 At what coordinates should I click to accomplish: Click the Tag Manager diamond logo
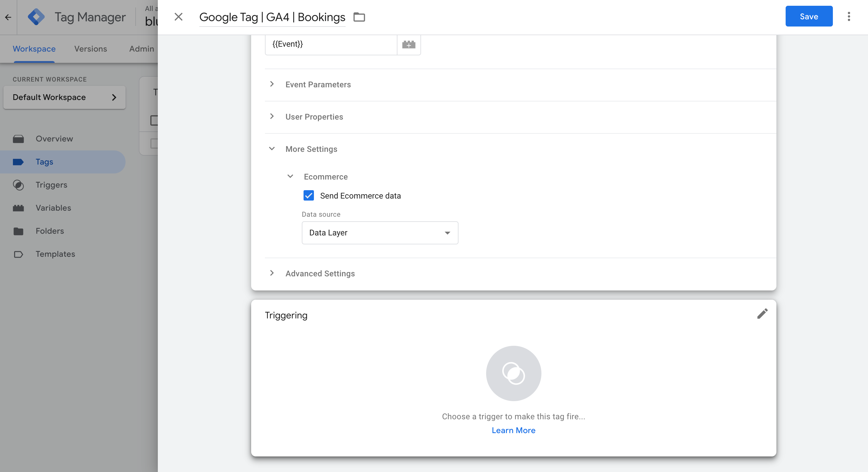[36, 17]
